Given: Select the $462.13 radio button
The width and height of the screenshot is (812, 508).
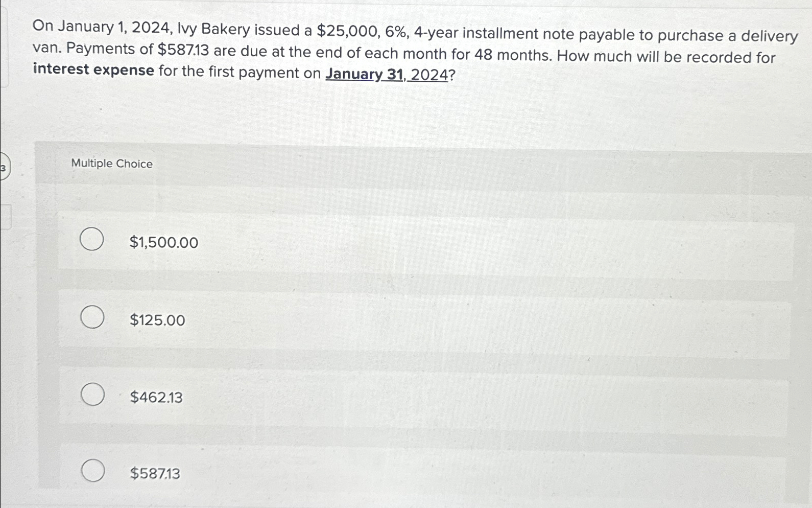Looking at the screenshot, I should 92,395.
